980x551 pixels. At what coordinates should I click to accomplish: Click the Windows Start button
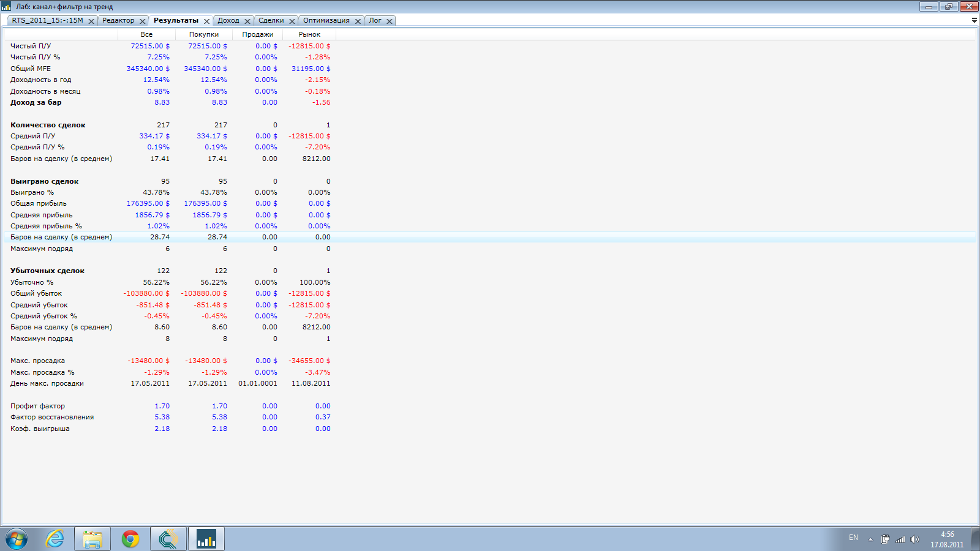(17, 539)
